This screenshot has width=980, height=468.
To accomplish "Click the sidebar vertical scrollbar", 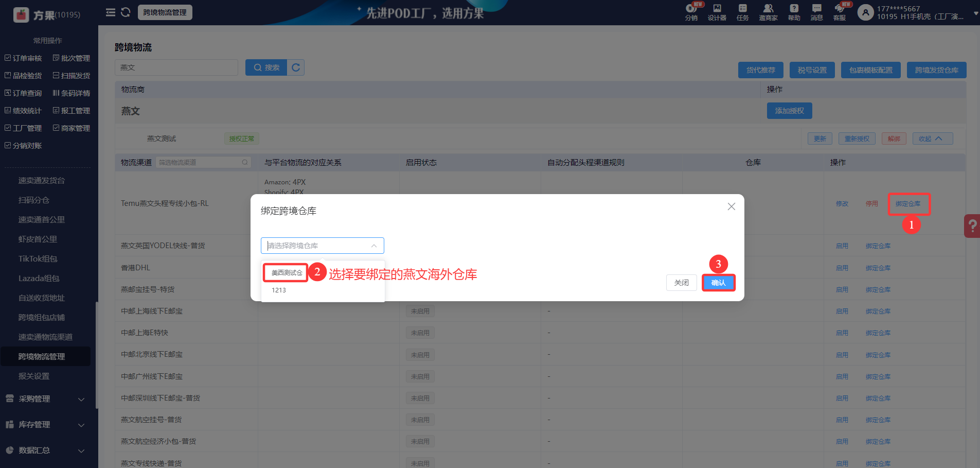I will [97, 355].
